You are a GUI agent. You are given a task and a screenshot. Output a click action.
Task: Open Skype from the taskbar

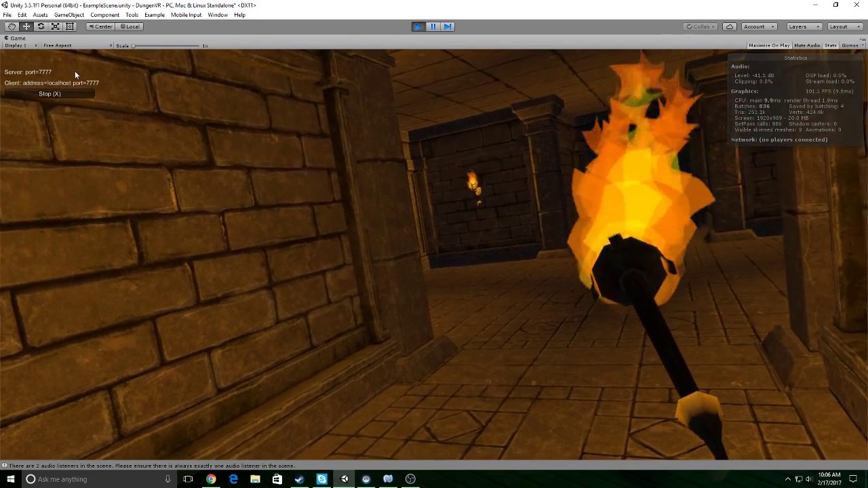[x=321, y=479]
